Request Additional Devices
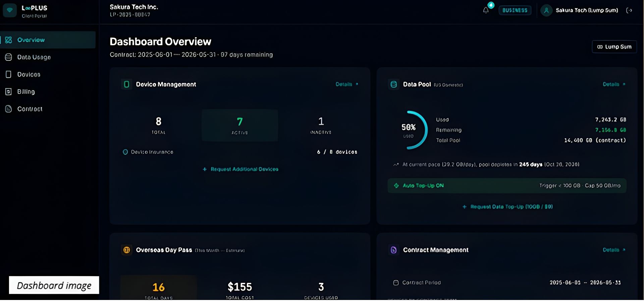 click(x=240, y=169)
